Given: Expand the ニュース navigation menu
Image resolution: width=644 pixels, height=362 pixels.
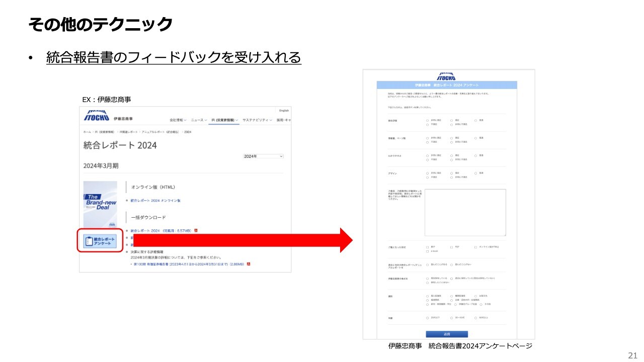Looking at the screenshot, I should pyautogui.click(x=198, y=120).
